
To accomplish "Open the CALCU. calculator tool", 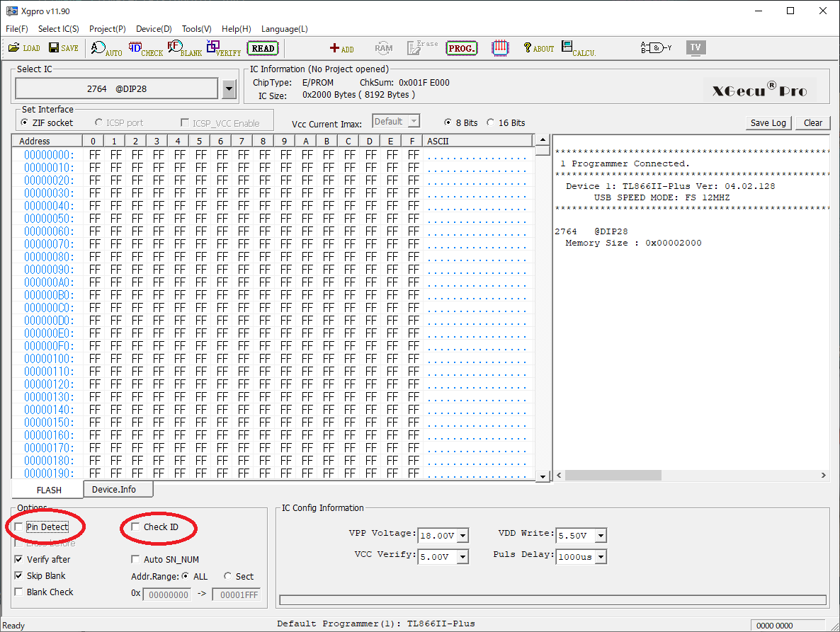I will pos(579,49).
